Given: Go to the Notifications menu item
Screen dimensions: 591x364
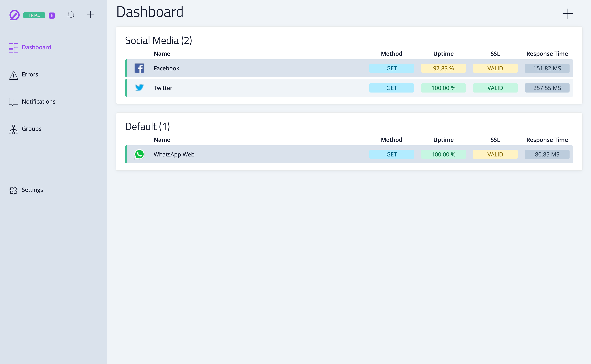Looking at the screenshot, I should point(39,102).
